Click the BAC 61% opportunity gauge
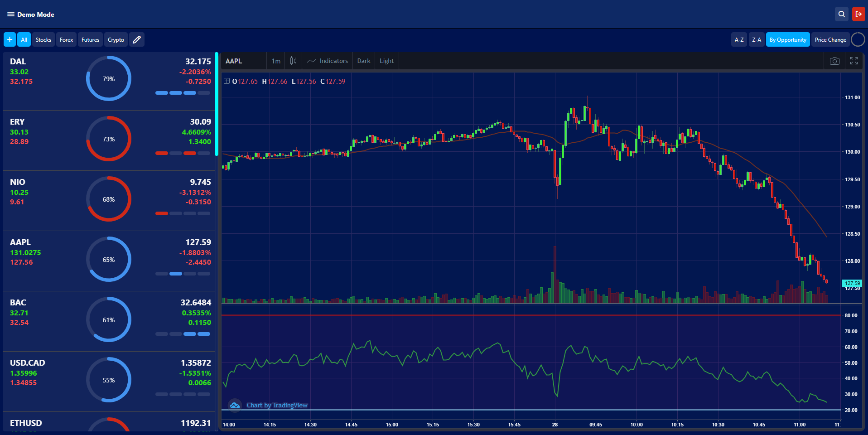 (x=109, y=319)
